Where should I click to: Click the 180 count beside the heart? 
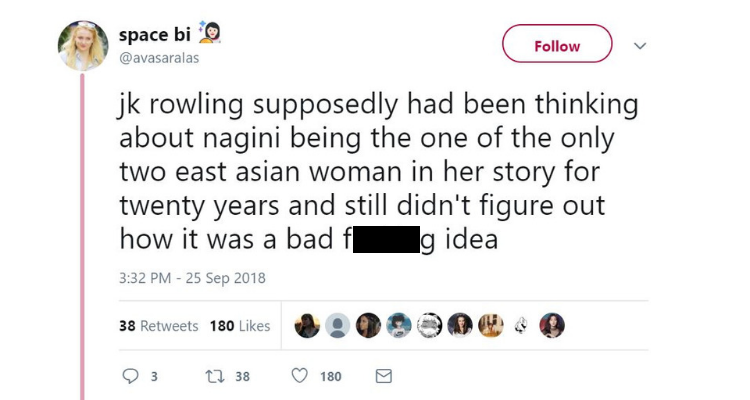pos(330,377)
